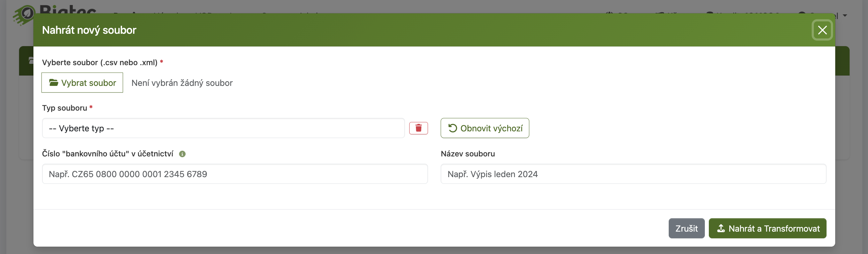Click the restore arrow icon on Obnovit výchozí
This screenshot has width=868, height=254.
(452, 128)
